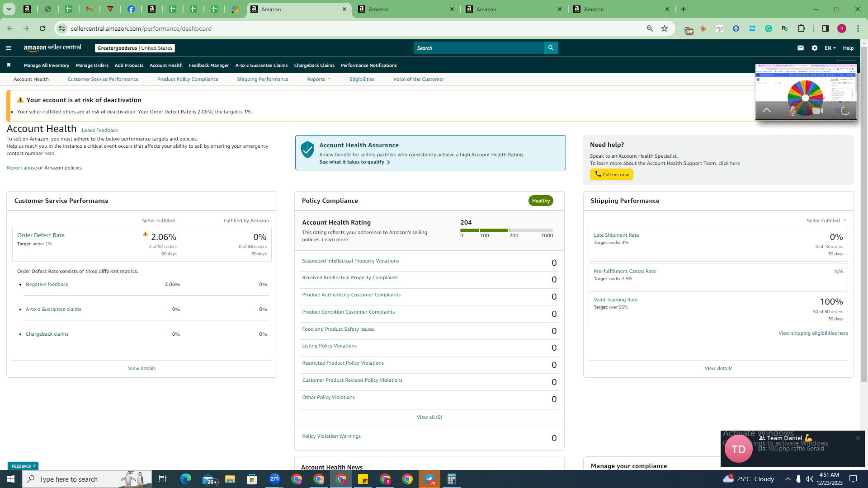Click the Call me now button
868x488 pixels.
[x=611, y=174]
